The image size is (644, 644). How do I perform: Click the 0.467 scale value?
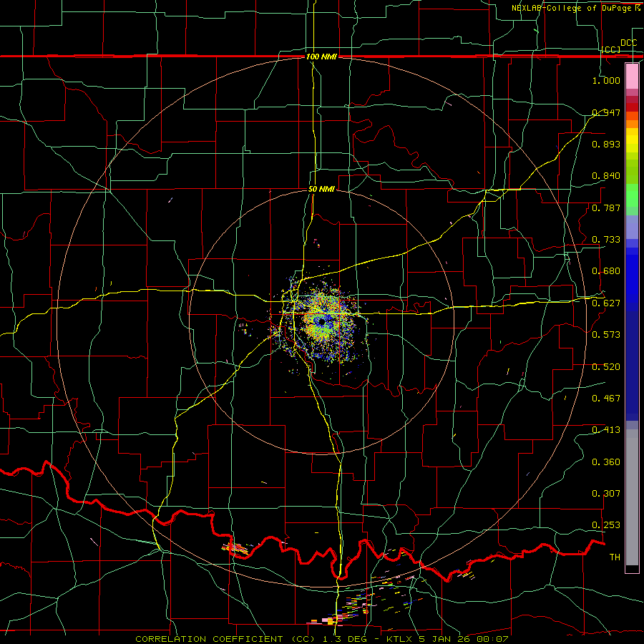pyautogui.click(x=606, y=398)
